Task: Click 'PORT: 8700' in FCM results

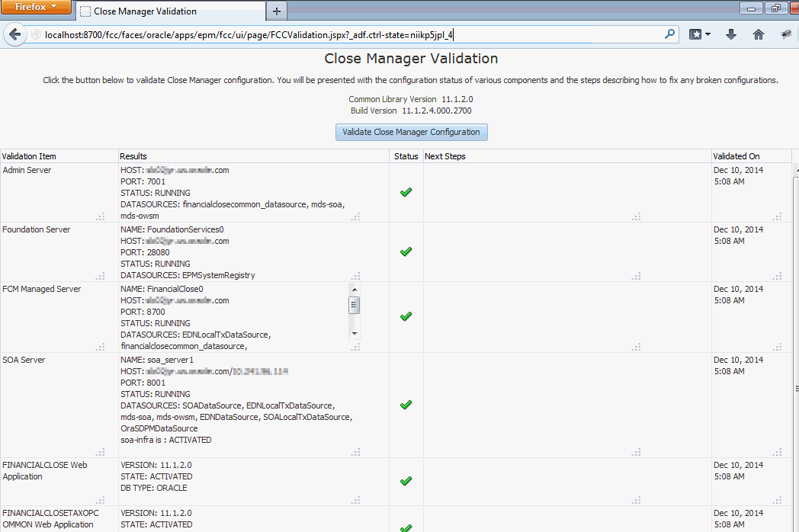Action: tap(143, 312)
